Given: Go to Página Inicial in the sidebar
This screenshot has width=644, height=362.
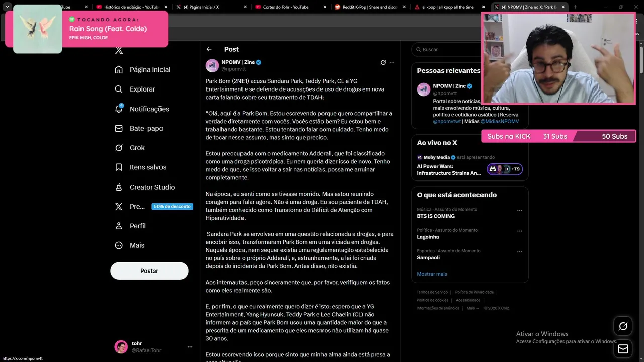Looking at the screenshot, I should pyautogui.click(x=143, y=70).
